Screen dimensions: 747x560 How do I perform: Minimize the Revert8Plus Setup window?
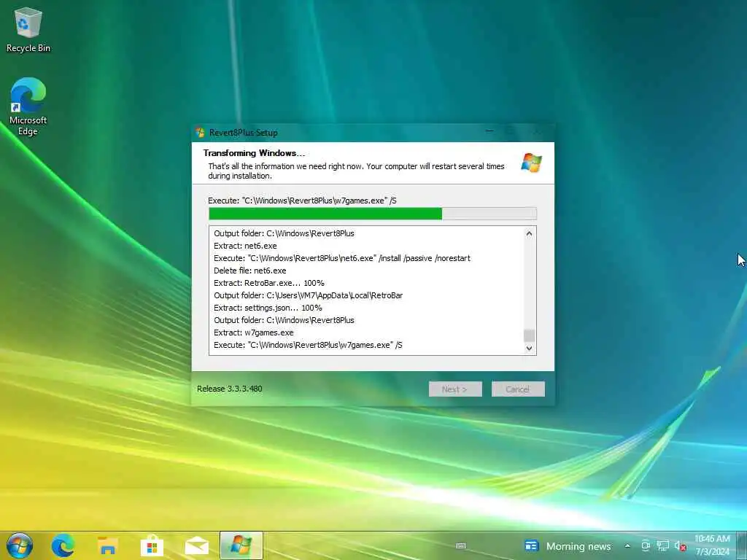489,131
